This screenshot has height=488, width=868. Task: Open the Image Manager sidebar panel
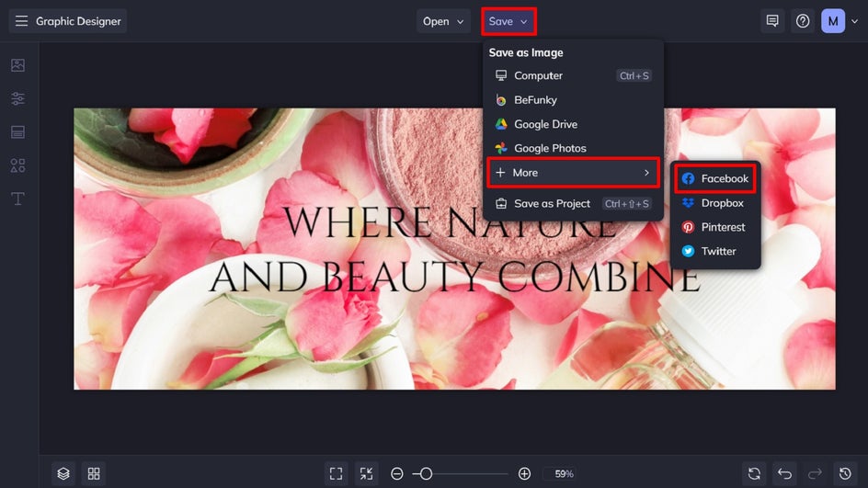pos(17,65)
